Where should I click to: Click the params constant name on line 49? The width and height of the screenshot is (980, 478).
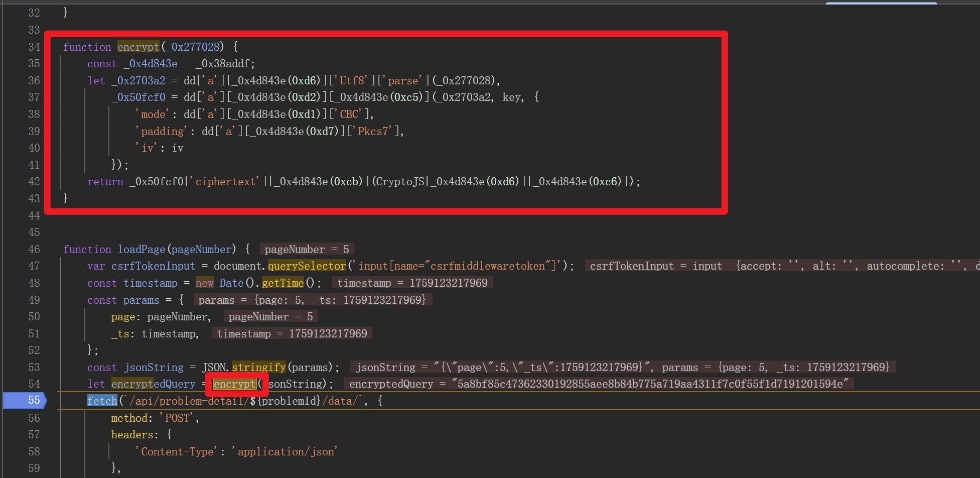(x=142, y=300)
